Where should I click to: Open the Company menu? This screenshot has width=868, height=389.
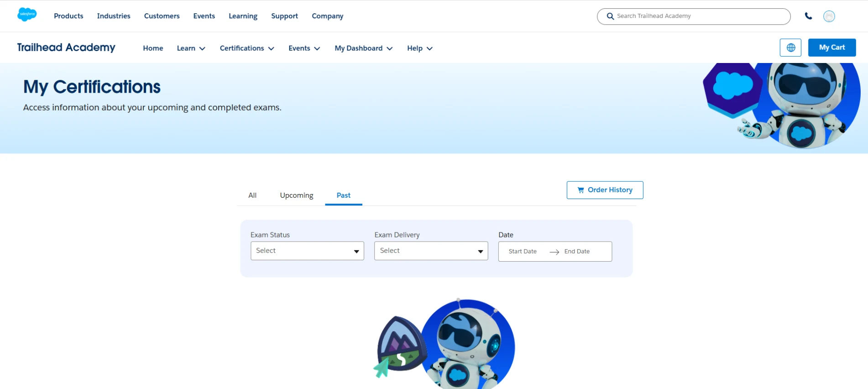(x=328, y=16)
